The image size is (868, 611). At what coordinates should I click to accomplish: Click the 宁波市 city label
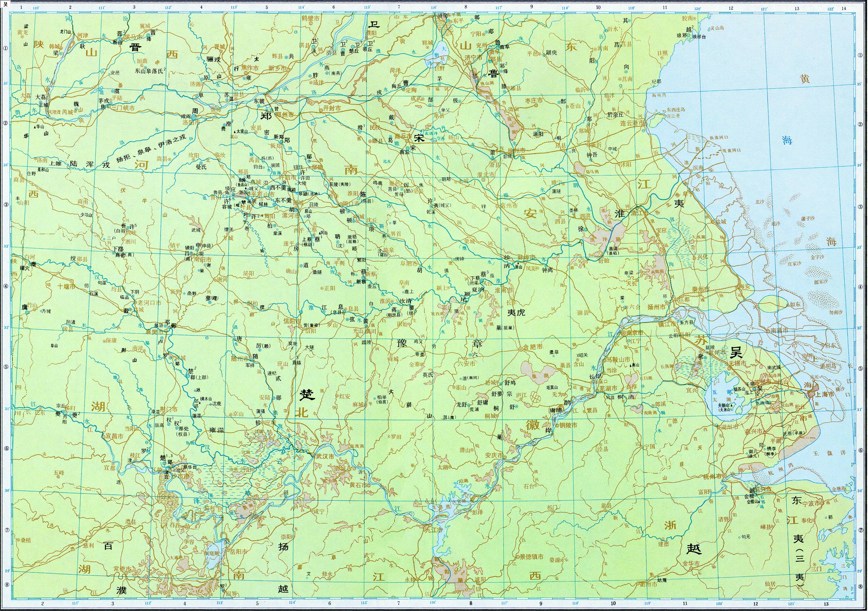click(812, 504)
